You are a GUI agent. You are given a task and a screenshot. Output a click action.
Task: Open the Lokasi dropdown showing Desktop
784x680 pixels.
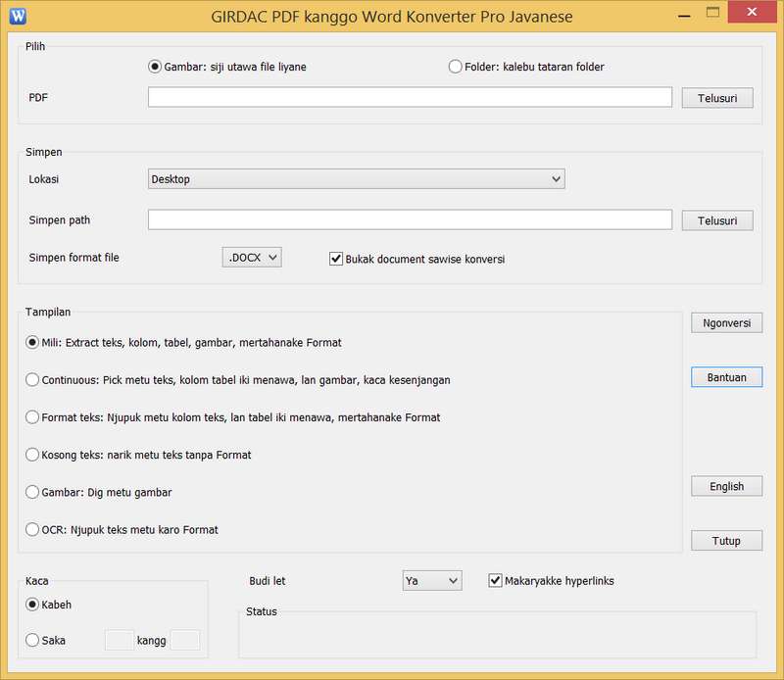click(356, 179)
